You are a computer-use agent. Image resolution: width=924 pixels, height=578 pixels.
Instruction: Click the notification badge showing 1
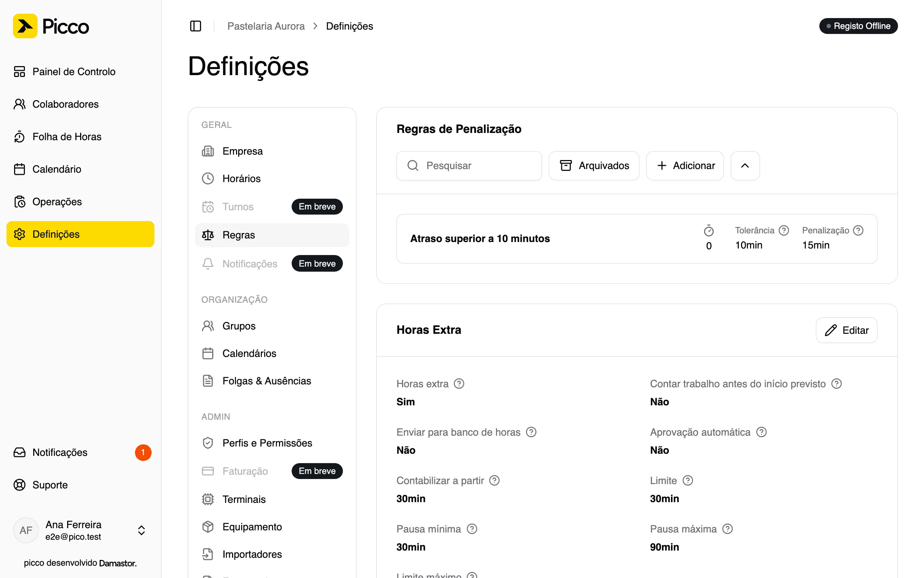tap(143, 453)
